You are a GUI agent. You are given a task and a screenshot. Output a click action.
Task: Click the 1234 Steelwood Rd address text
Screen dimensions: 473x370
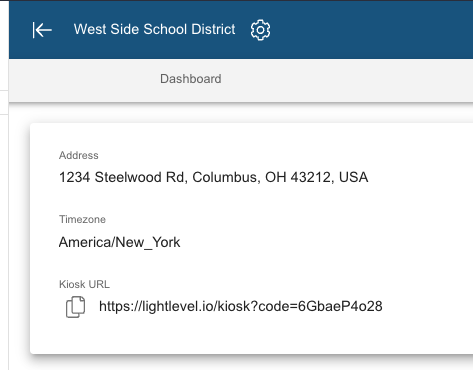point(213,177)
